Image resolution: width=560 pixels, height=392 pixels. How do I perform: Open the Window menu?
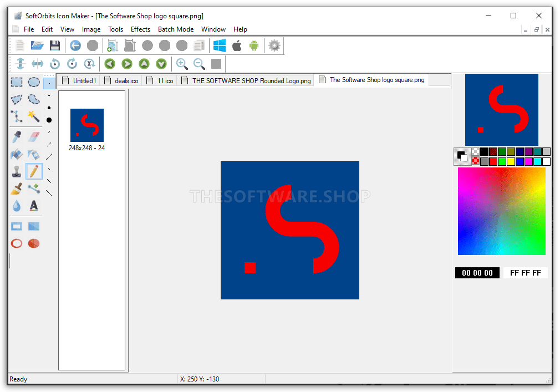213,29
